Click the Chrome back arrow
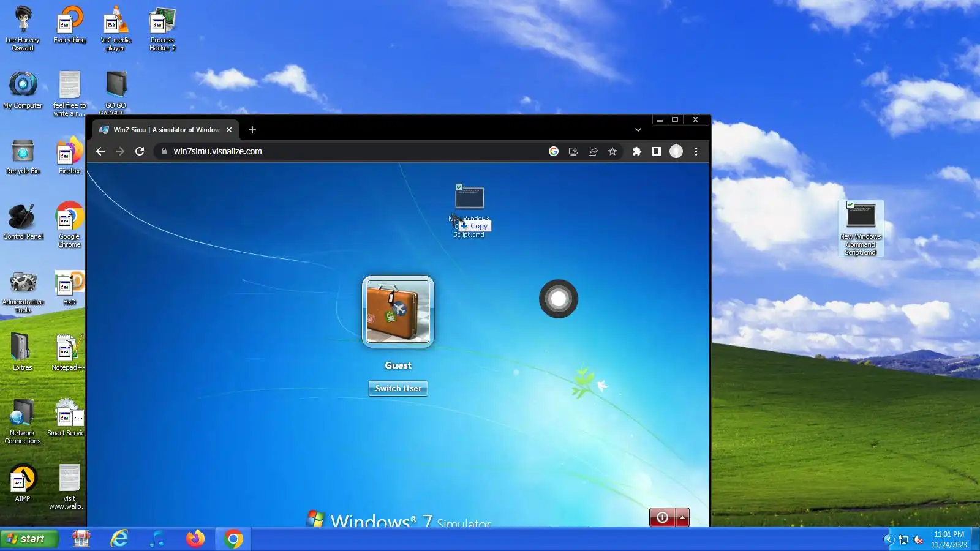The height and width of the screenshot is (551, 980). (100, 151)
